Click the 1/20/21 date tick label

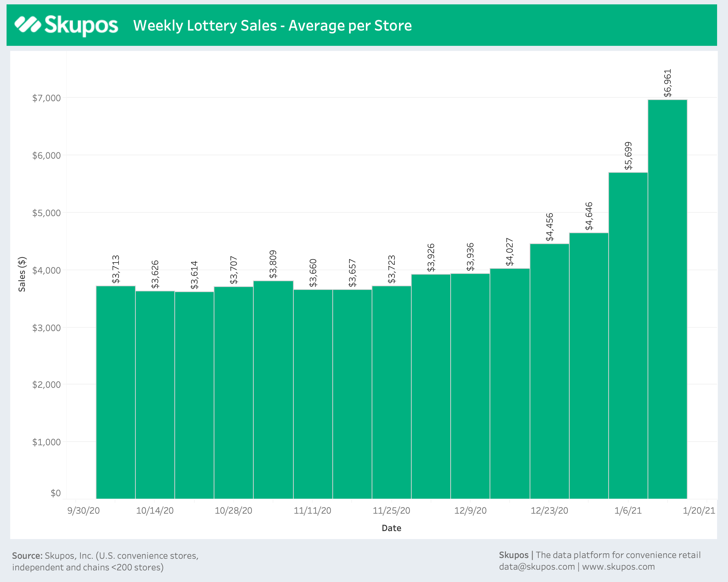pos(699,511)
